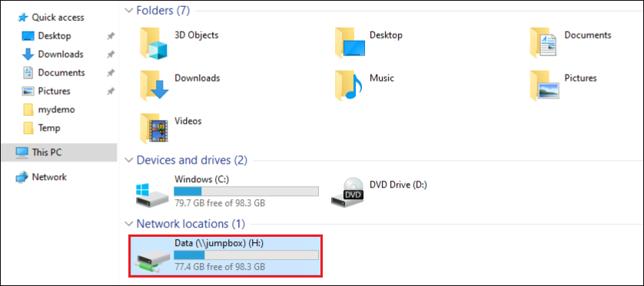Click the Documents label in Folders group
644x286 pixels.
(588, 35)
